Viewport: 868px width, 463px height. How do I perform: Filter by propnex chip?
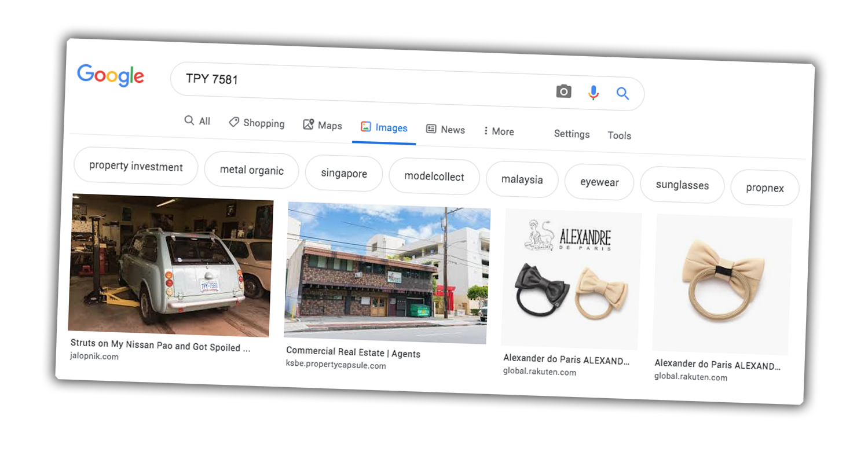[x=765, y=188]
